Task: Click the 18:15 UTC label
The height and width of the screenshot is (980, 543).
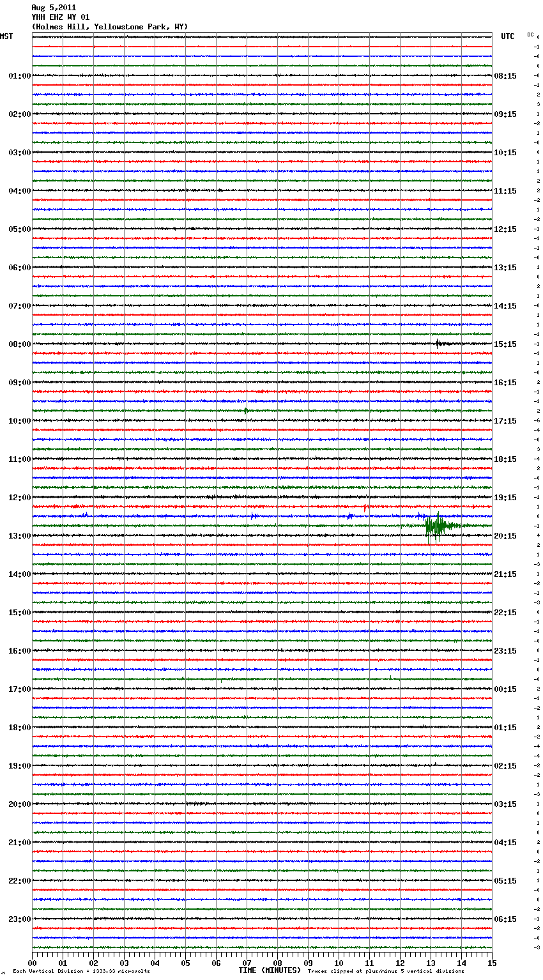Action: [x=505, y=459]
